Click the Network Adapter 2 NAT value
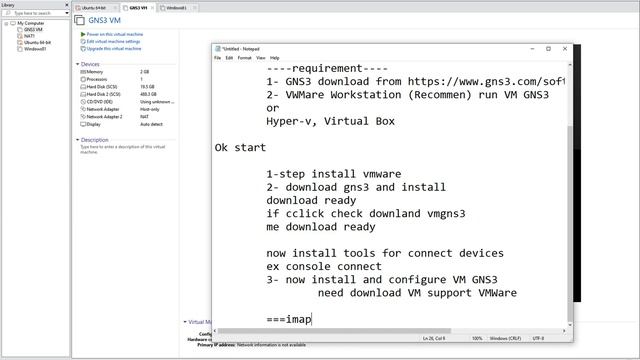The height and width of the screenshot is (360, 640). click(144, 117)
